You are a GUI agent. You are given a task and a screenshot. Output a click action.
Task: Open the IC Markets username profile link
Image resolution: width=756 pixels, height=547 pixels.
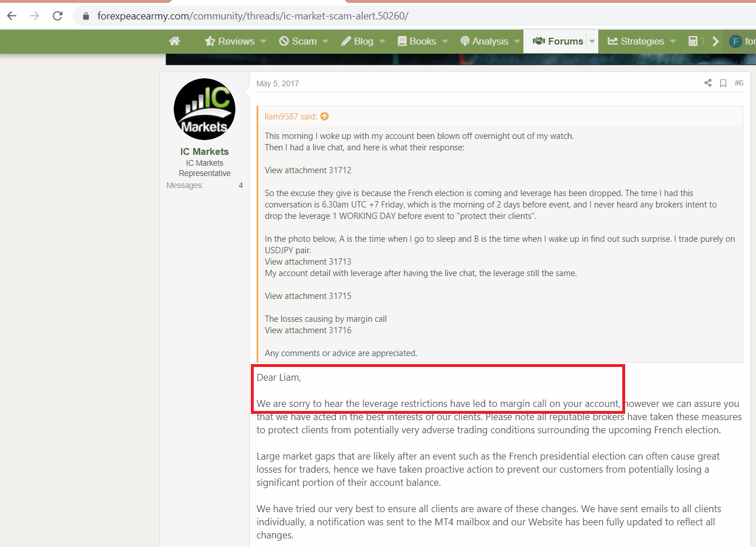click(205, 151)
